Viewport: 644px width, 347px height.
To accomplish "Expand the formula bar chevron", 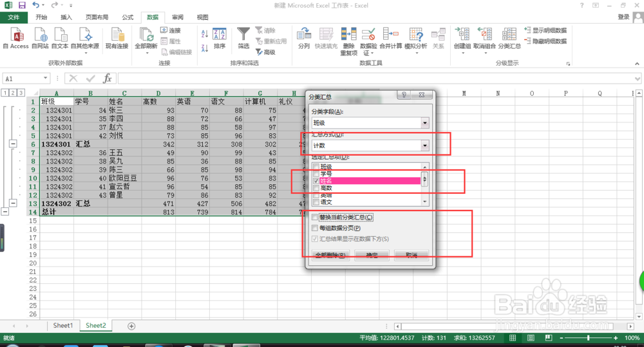I will tap(637, 79).
